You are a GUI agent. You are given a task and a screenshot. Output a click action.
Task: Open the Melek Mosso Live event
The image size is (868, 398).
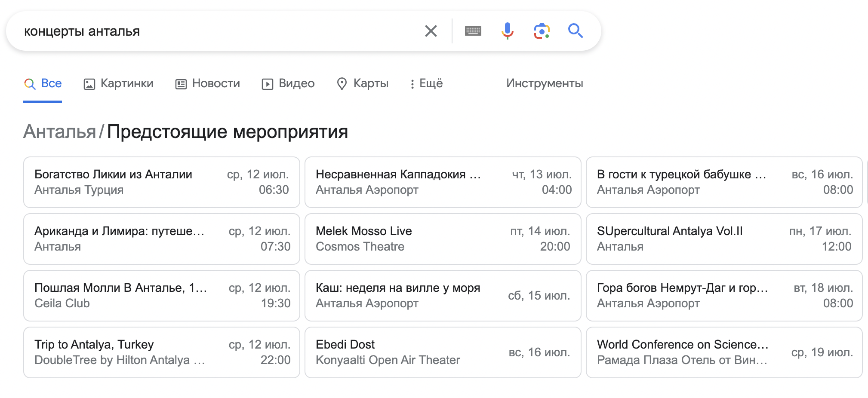point(443,239)
